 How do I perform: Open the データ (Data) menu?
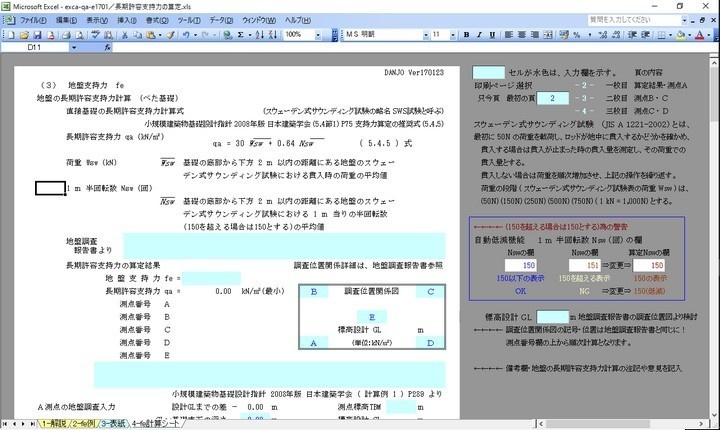pyautogui.click(x=221, y=20)
